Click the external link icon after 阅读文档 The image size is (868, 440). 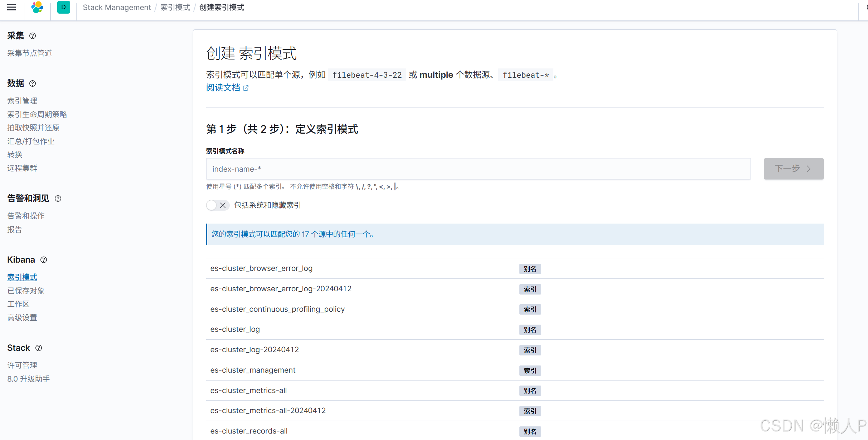(246, 88)
